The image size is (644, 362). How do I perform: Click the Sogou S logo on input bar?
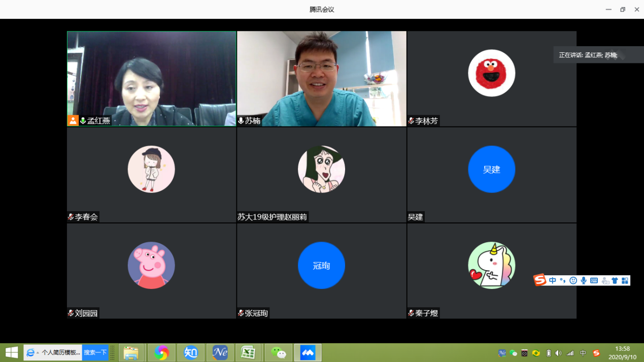[539, 280]
